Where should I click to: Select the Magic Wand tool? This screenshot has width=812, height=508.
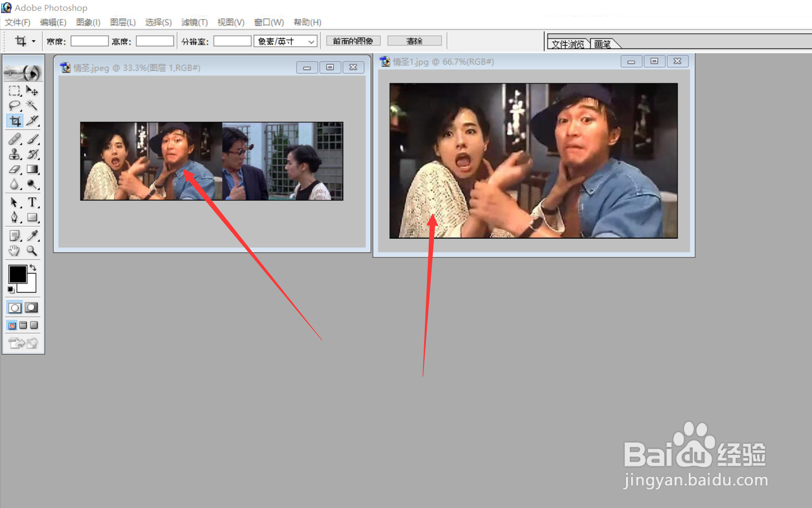click(x=32, y=106)
